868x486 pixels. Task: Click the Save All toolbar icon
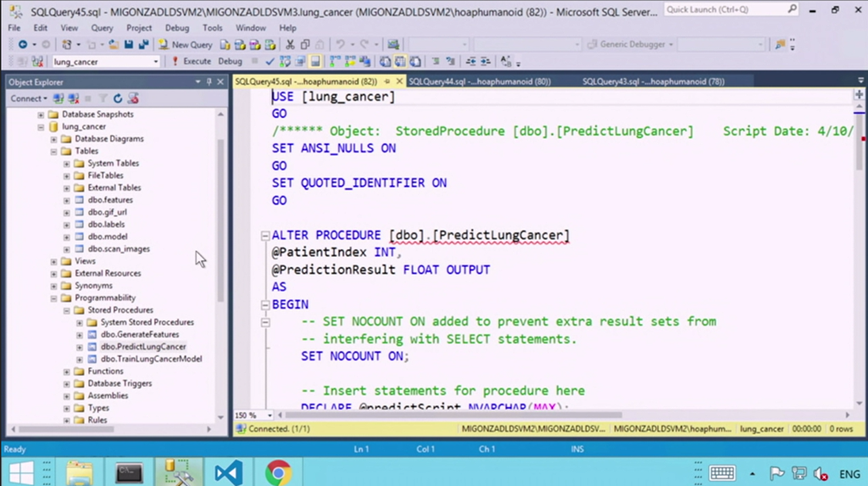click(x=143, y=44)
